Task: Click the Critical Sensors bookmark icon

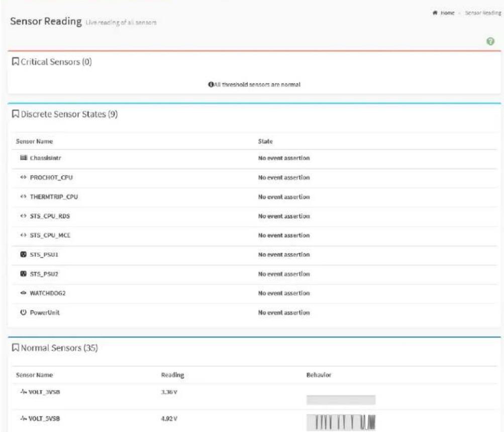Action: 15,61
